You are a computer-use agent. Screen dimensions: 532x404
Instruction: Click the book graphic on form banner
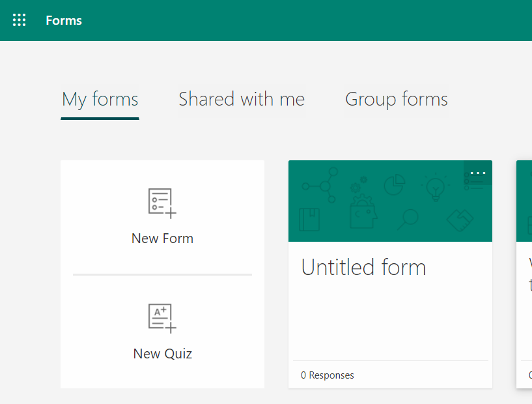pos(309,219)
